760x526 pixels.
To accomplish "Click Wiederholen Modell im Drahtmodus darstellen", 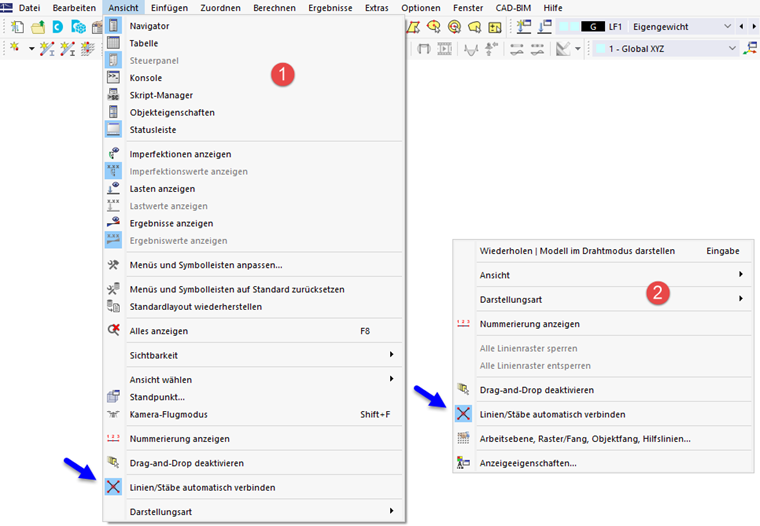I will [603, 251].
